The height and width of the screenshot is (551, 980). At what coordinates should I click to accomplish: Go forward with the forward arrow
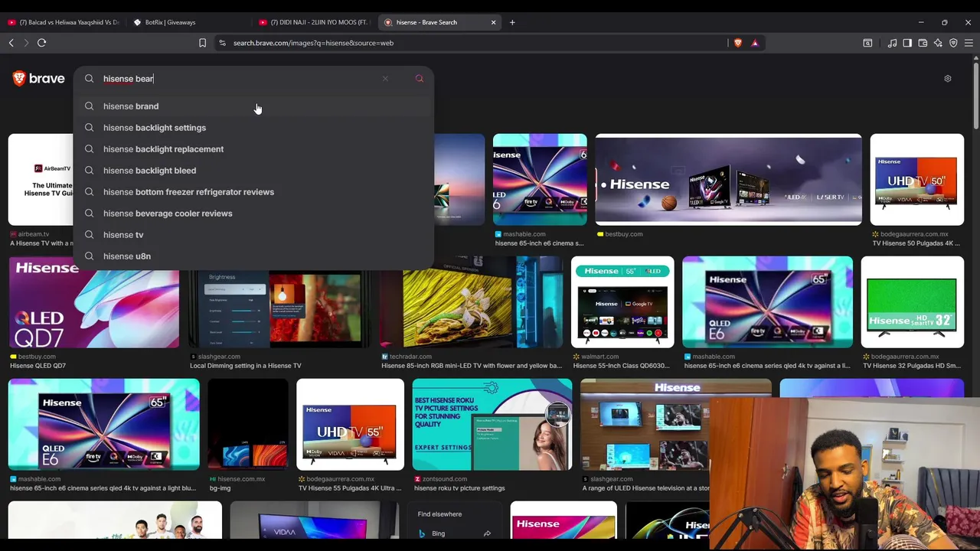(x=25, y=43)
